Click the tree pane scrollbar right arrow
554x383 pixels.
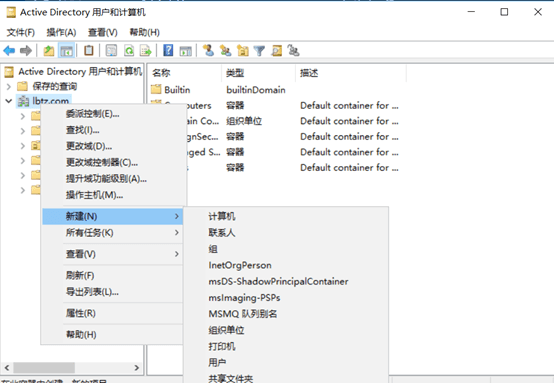(137, 368)
